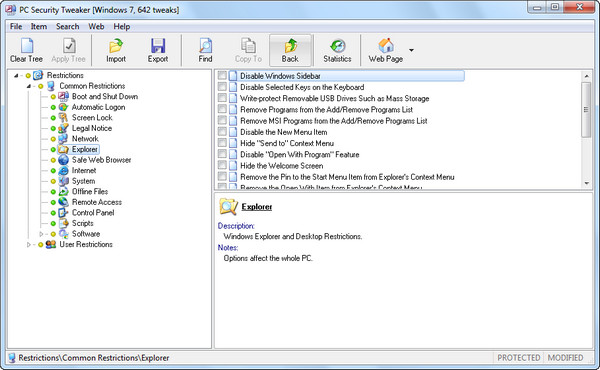This screenshot has width=600, height=370.
Task: Click the Common Restrictions computer icon
Action: coord(51,86)
